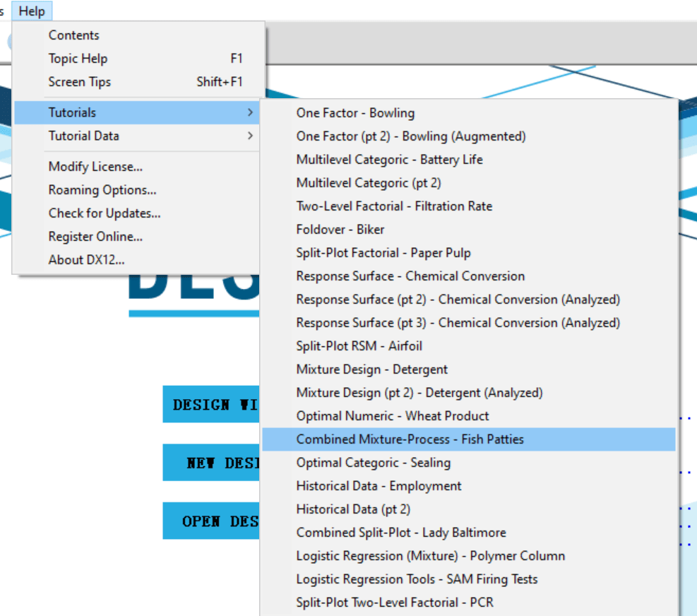Open Response Surface (pt 2) tutorial

[x=469, y=300]
